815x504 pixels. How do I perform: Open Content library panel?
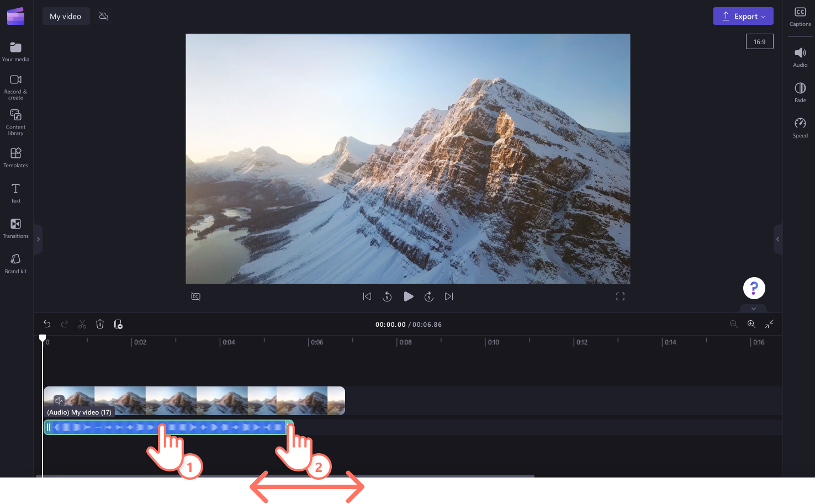click(x=15, y=122)
